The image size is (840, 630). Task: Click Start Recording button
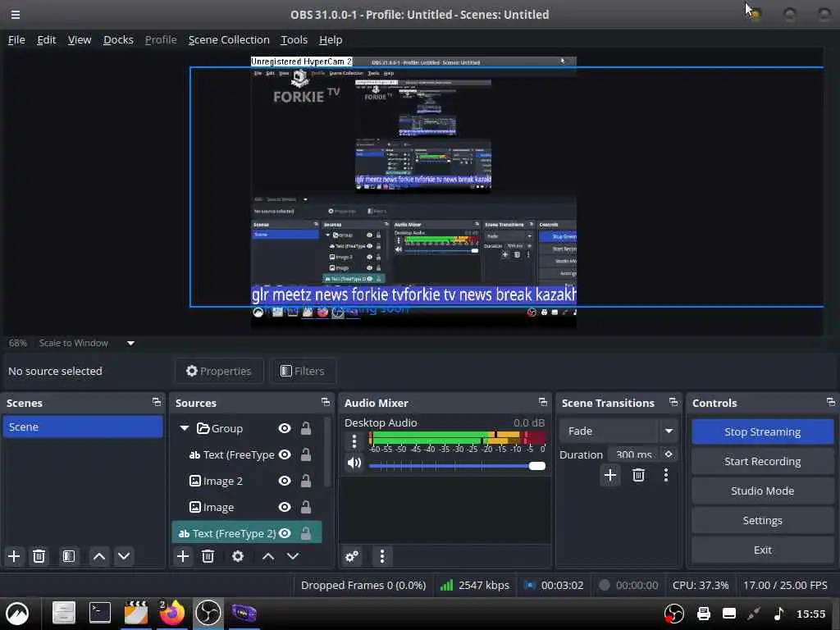762,461
